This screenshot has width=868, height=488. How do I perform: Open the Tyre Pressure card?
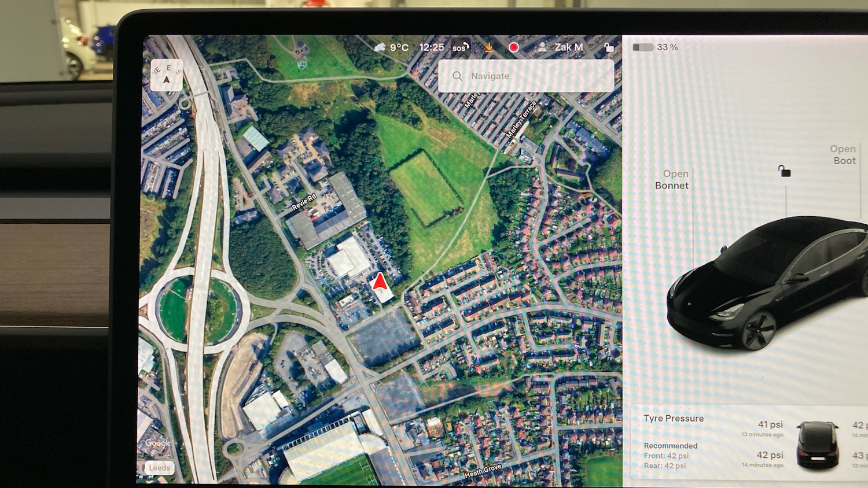click(x=674, y=419)
